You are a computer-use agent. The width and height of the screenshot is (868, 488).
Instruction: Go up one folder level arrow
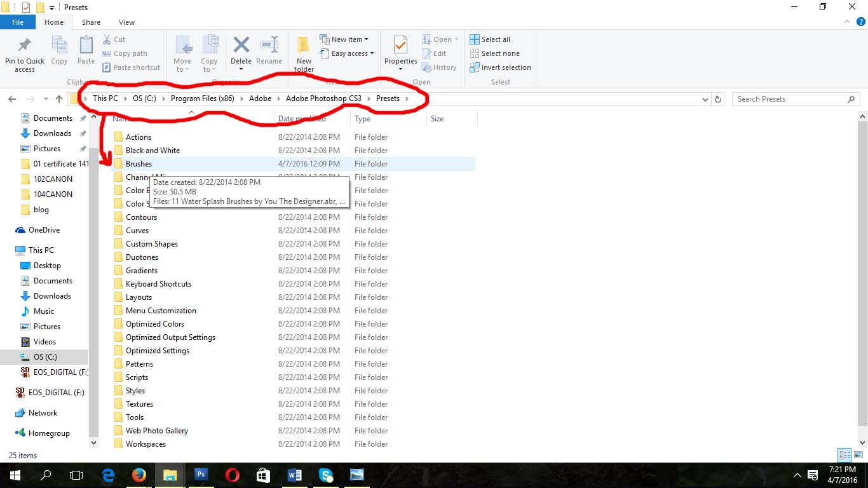point(59,99)
